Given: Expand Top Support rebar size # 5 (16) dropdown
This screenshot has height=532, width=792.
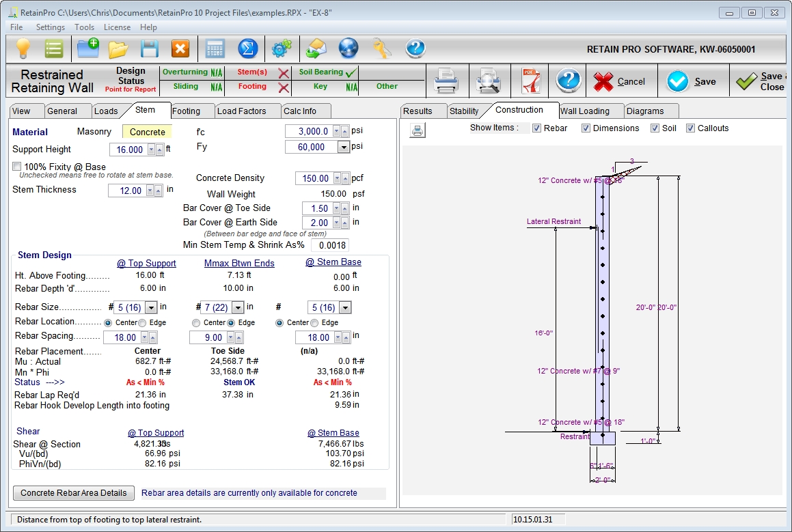Looking at the screenshot, I should pos(150,307).
